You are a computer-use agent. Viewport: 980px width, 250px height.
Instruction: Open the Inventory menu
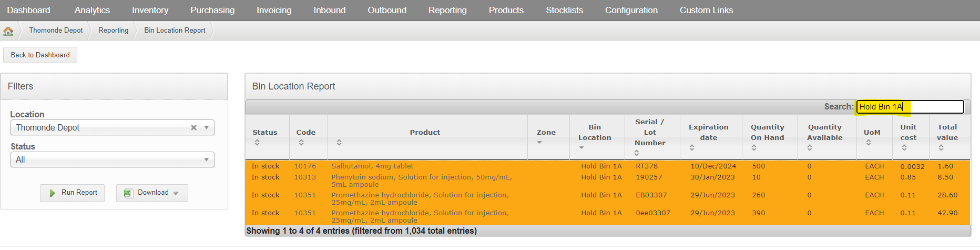click(x=150, y=10)
